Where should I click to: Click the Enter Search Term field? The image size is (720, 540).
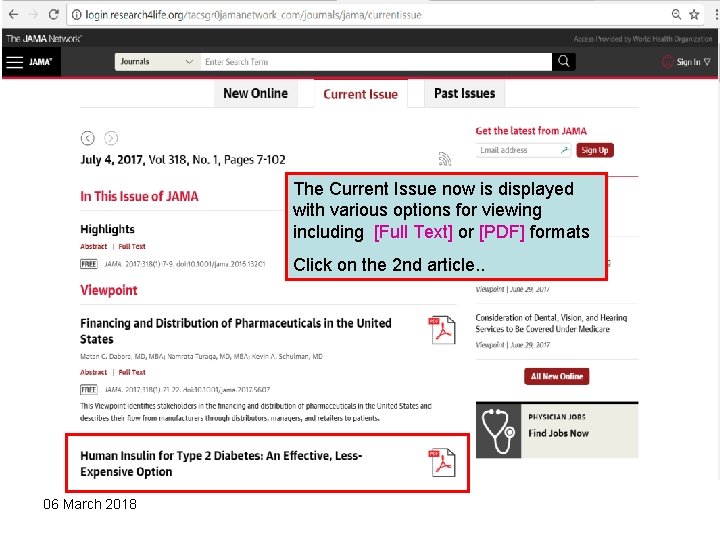pyautogui.click(x=376, y=62)
